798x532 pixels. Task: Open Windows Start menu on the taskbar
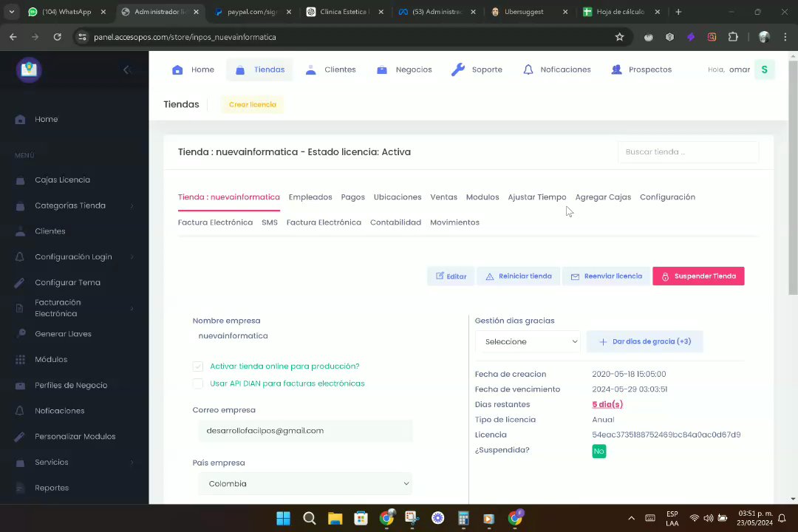coord(284,518)
